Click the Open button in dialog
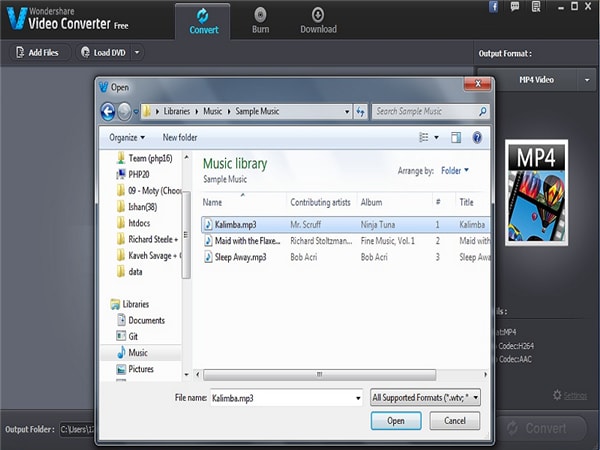 click(396, 421)
